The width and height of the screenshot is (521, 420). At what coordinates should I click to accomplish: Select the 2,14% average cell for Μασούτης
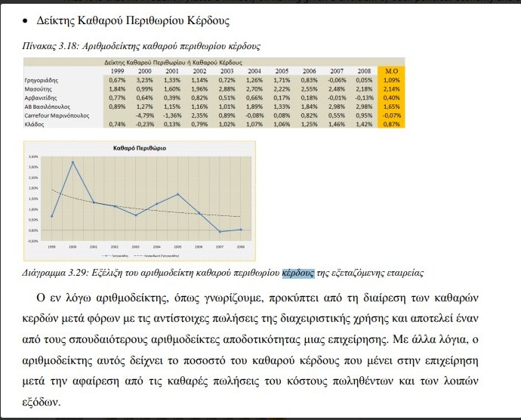391,88
